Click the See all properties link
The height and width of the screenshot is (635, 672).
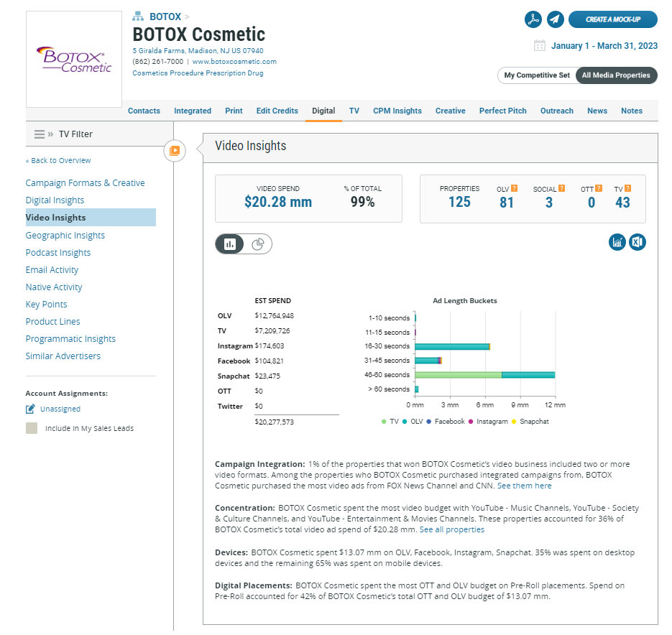[x=452, y=529]
